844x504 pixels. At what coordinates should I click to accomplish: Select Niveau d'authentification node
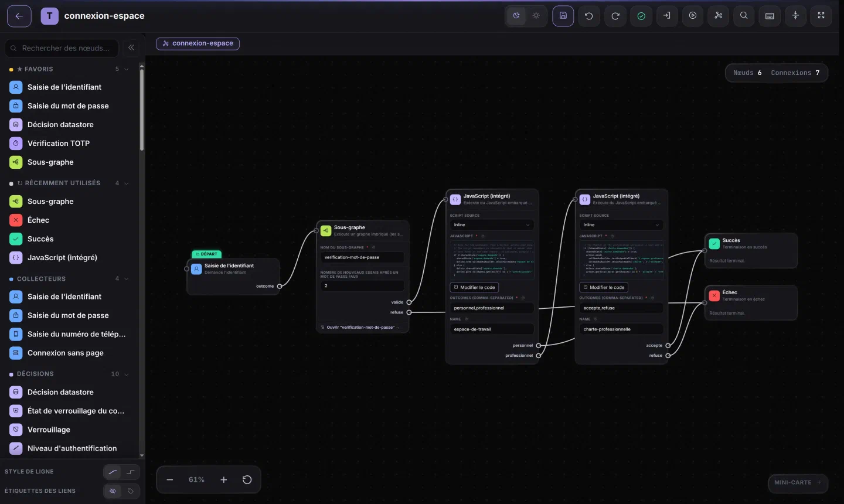(69, 448)
